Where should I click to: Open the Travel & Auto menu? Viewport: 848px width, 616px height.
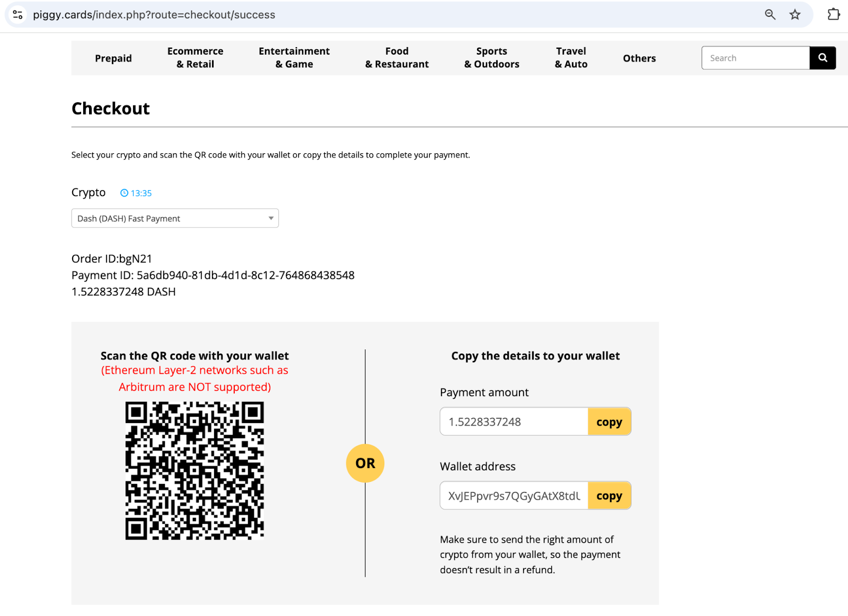click(571, 58)
